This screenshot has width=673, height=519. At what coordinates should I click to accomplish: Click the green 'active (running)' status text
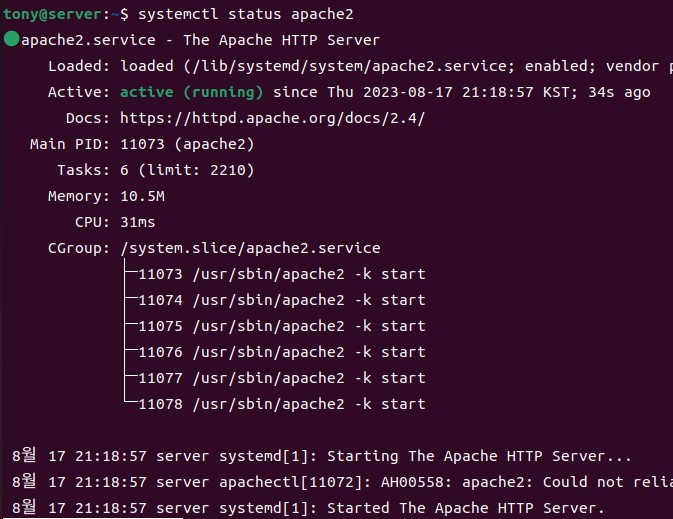tap(191, 92)
